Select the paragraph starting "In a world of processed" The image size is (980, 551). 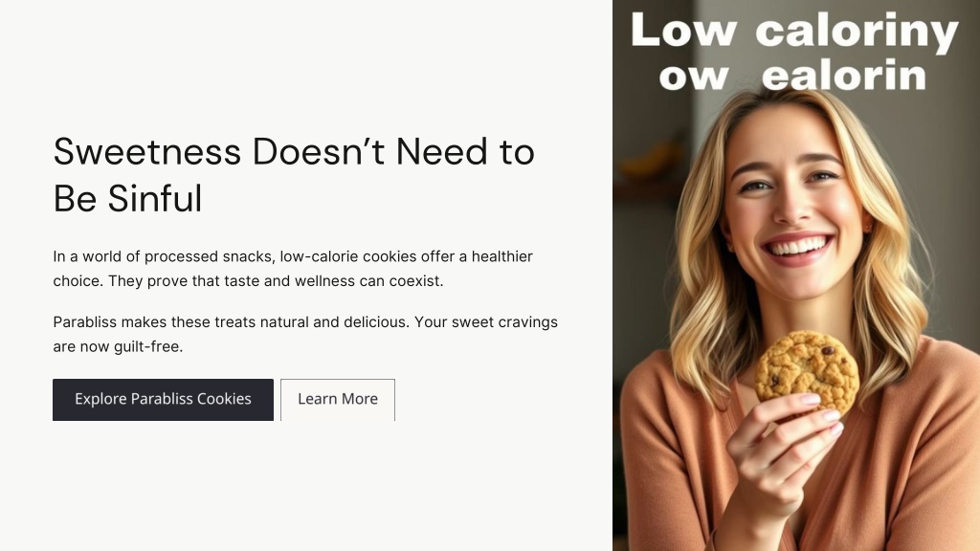coord(293,269)
